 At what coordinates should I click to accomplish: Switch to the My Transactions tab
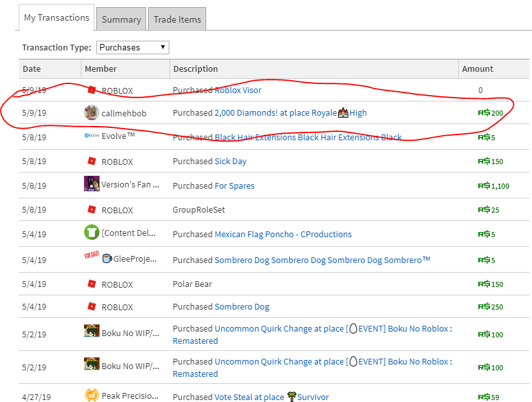click(56, 17)
